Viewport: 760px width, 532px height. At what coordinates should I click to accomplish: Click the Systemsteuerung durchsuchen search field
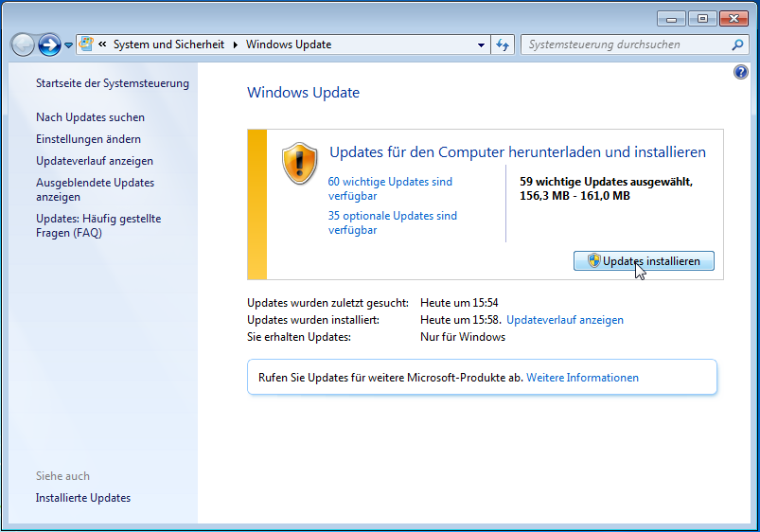point(634,44)
